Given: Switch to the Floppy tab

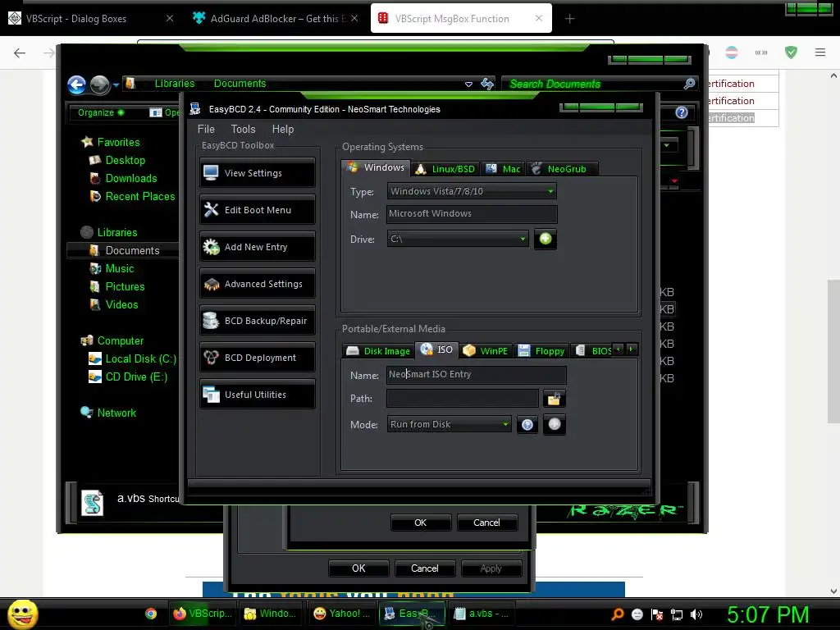Looking at the screenshot, I should pos(541,351).
